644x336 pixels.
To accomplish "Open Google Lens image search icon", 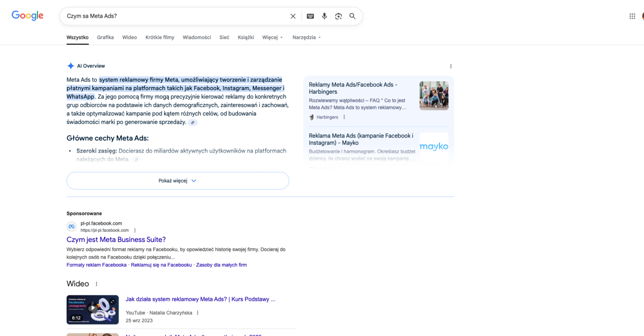I will 338,16.
